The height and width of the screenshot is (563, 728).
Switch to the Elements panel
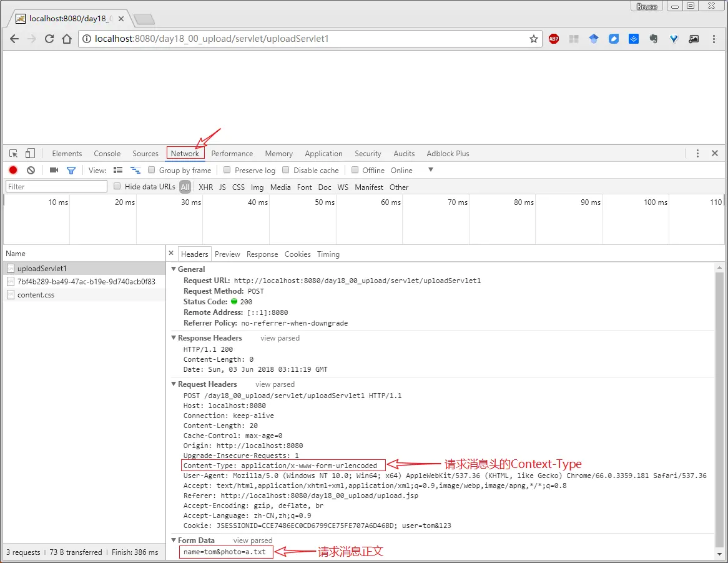(67, 153)
